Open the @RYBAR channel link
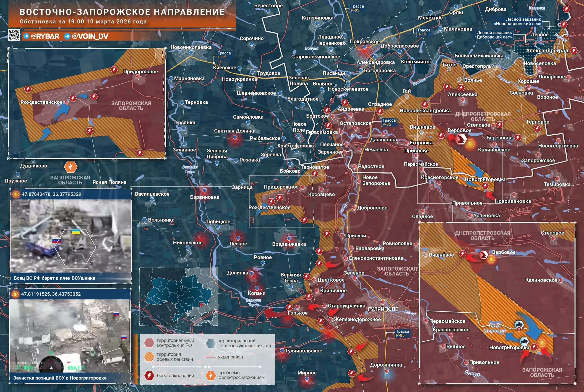The height and width of the screenshot is (392, 584). point(45,36)
